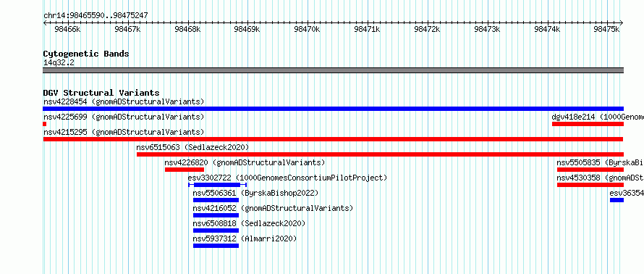
Task: Click the DGV Structural Variants track title
Action: click(101, 93)
